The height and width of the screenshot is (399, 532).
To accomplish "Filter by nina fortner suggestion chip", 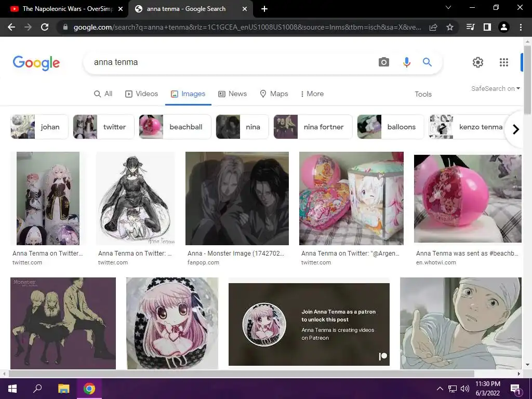I will click(x=313, y=127).
